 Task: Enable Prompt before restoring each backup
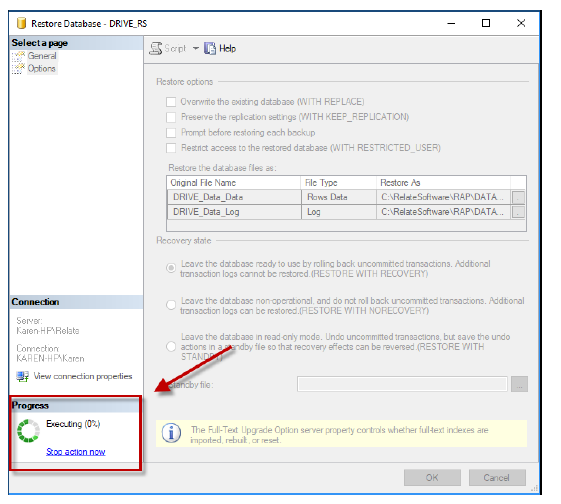[x=171, y=133]
